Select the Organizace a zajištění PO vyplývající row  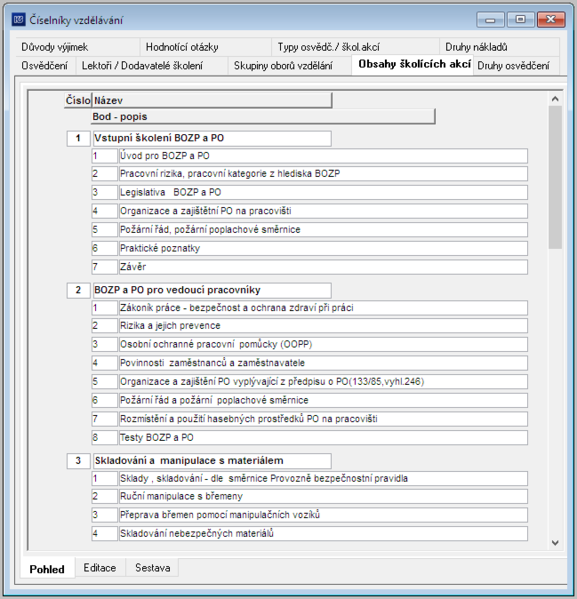[323, 382]
